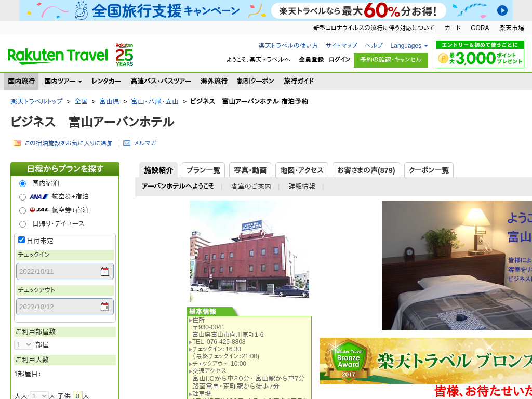The width and height of the screenshot is (532, 399).
Task: Click 客室のご案内 sub-tab
Action: point(251,187)
